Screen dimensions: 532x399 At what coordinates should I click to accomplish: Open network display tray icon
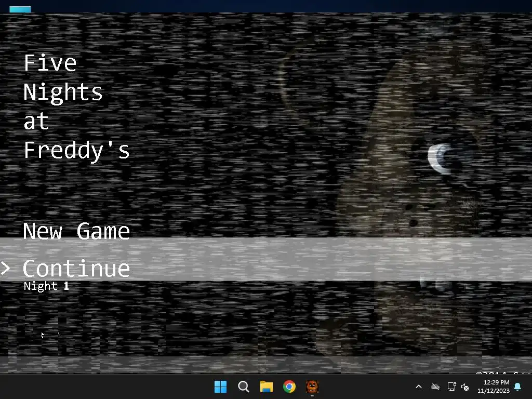pyautogui.click(x=451, y=387)
